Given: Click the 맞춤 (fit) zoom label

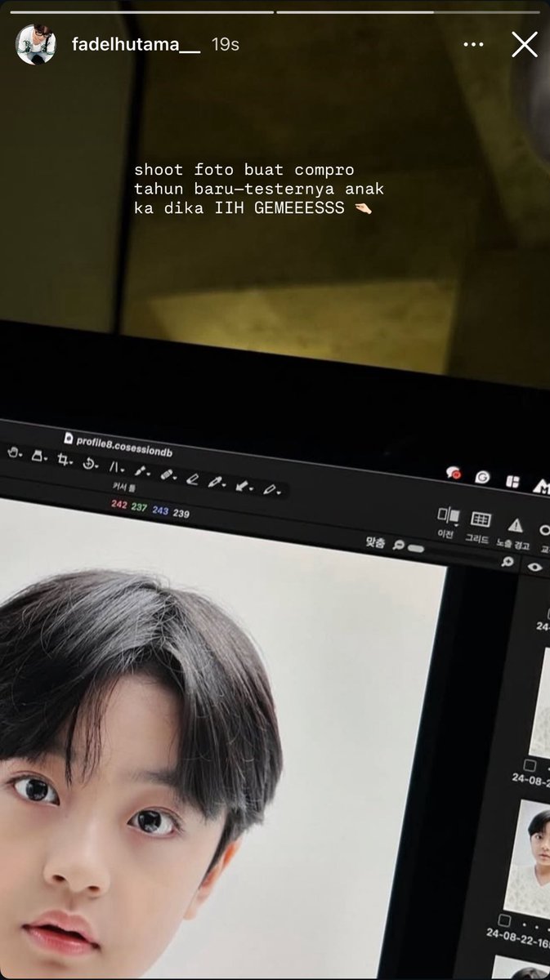Looking at the screenshot, I should (x=375, y=543).
